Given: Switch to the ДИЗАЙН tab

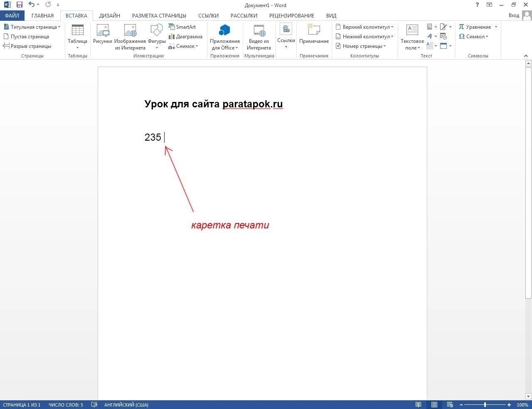Looking at the screenshot, I should (110, 15).
